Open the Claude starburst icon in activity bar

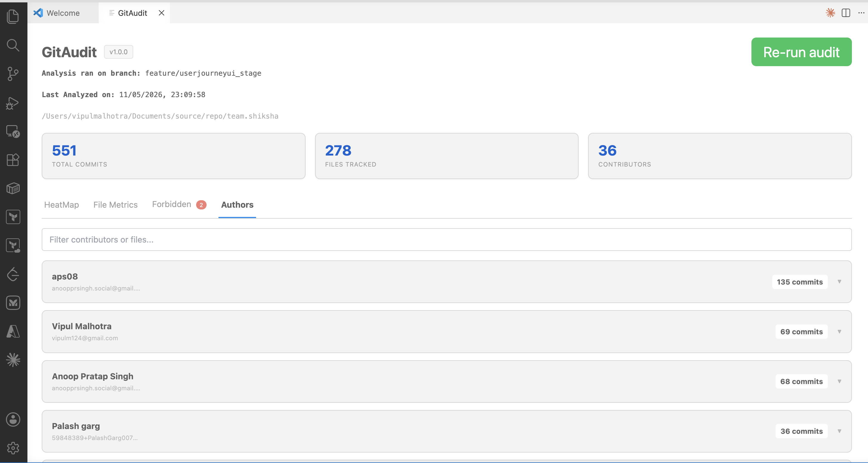point(13,360)
